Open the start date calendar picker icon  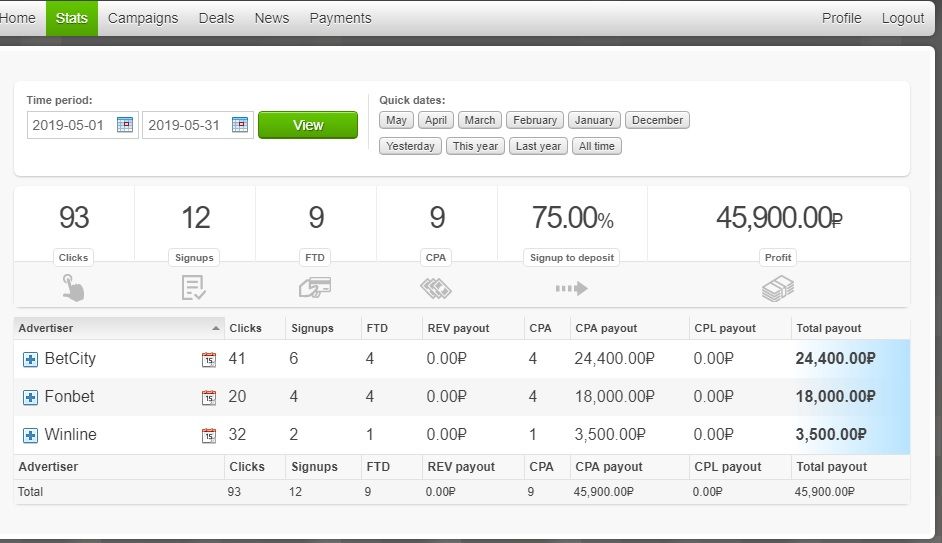(x=124, y=125)
